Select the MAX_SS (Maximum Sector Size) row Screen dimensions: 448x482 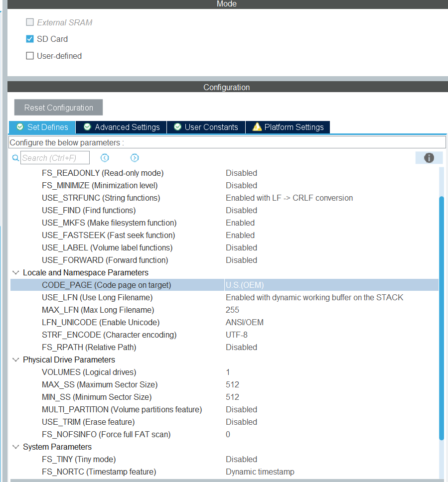pos(224,384)
